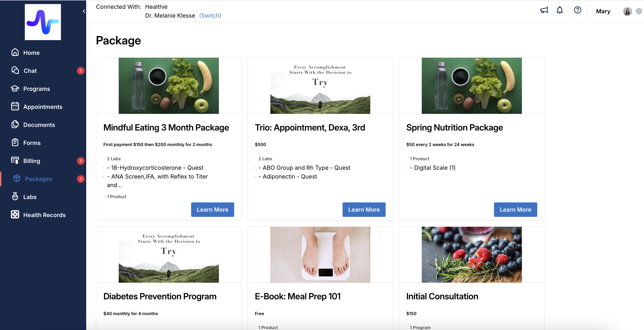
Task: Click Learn More on Trio package
Action: point(364,209)
